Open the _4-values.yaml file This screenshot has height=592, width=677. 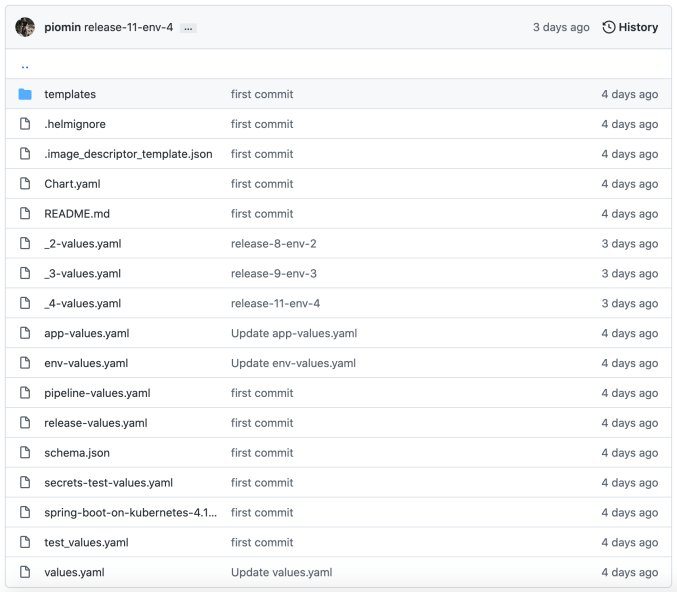click(82, 303)
